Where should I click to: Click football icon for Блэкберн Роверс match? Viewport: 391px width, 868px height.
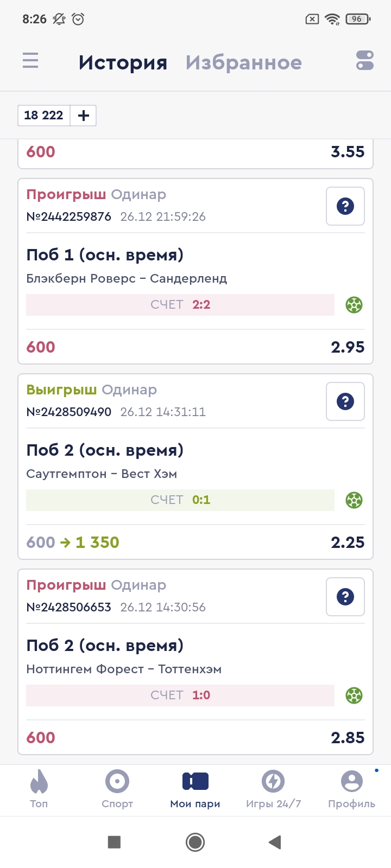(x=354, y=305)
